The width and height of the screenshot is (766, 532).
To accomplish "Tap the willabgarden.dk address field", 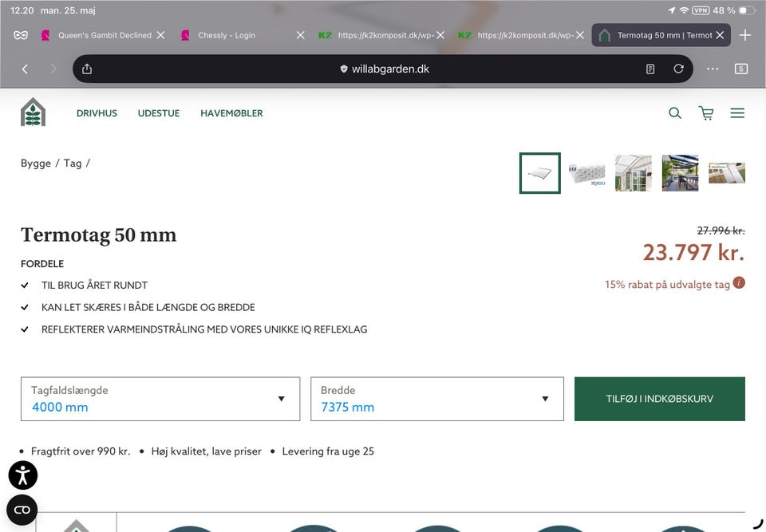I will pos(385,69).
